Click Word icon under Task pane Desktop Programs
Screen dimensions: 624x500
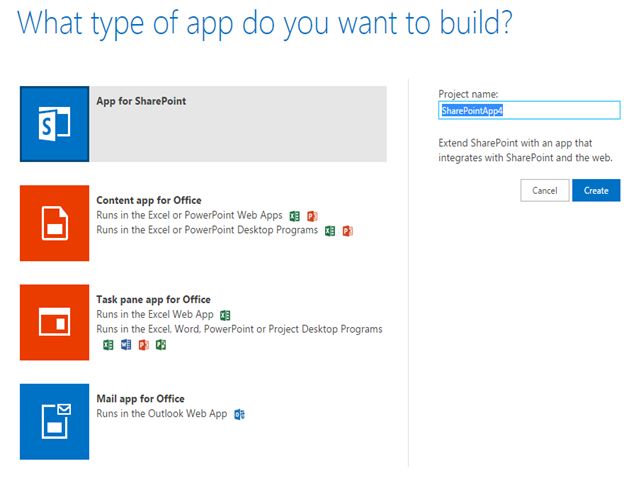click(x=126, y=344)
